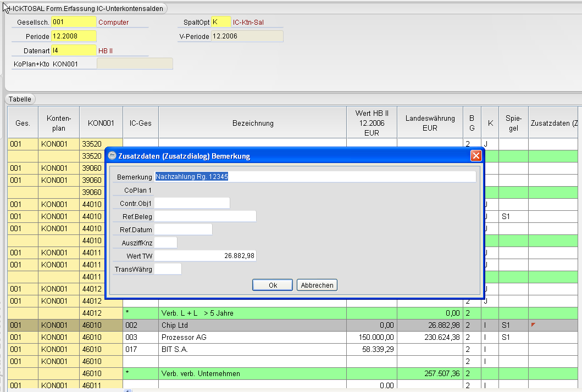Click the Bezeichnung column header
Image resolution: width=582 pixels, height=392 pixels.
coord(253,123)
